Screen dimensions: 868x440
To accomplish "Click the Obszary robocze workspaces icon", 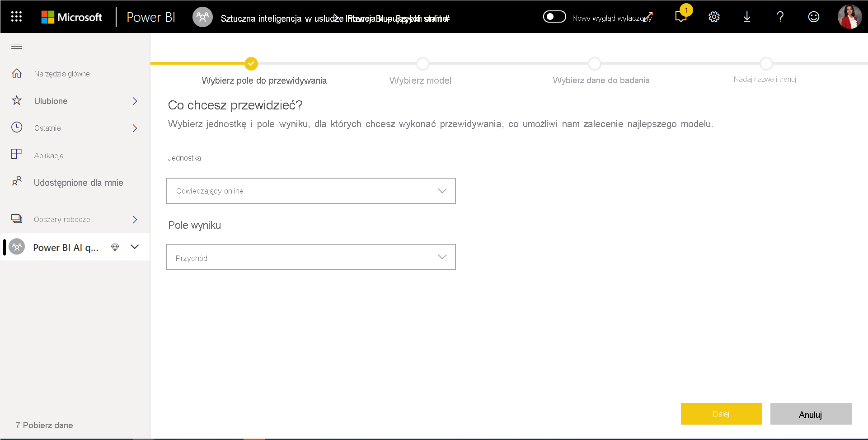I will (x=17, y=219).
